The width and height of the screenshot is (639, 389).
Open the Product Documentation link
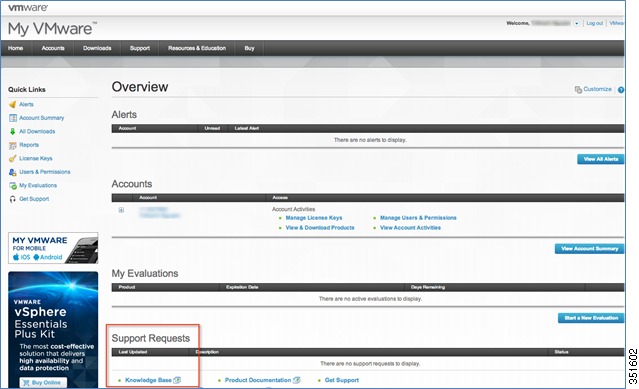[x=258, y=380]
